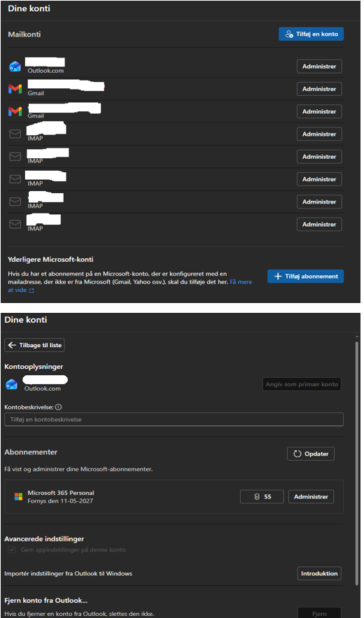Image resolution: width=364 pixels, height=618 pixels.
Task: Click Importér indstillinger fra Outlook til Windows text
Action: [x=68, y=573]
